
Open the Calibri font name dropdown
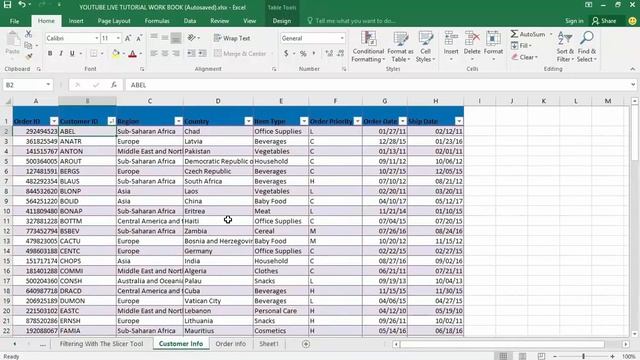click(x=97, y=38)
